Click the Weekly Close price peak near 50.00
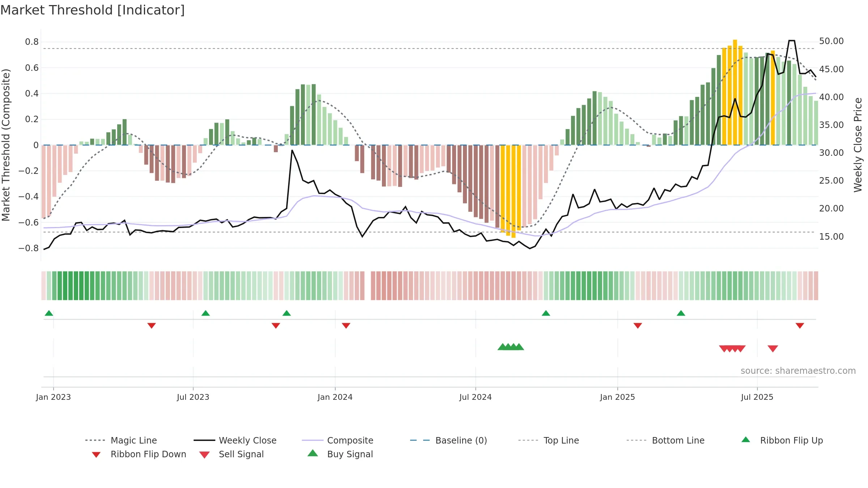 coord(792,41)
